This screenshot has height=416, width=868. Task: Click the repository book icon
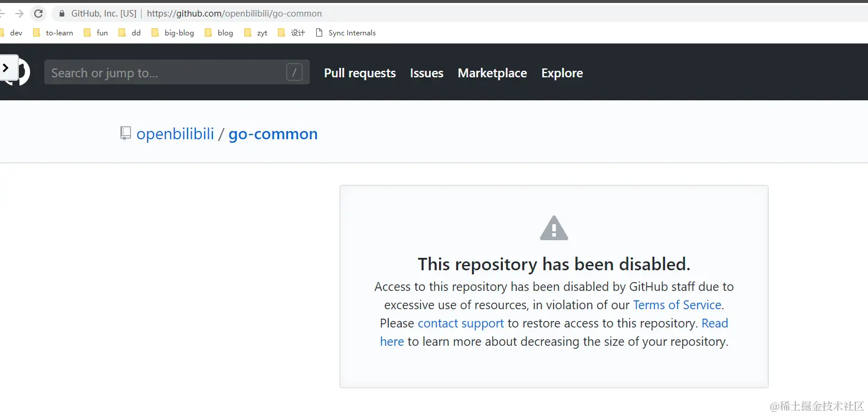pos(125,133)
